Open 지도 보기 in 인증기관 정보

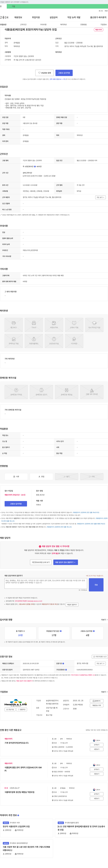pos(100,664)
